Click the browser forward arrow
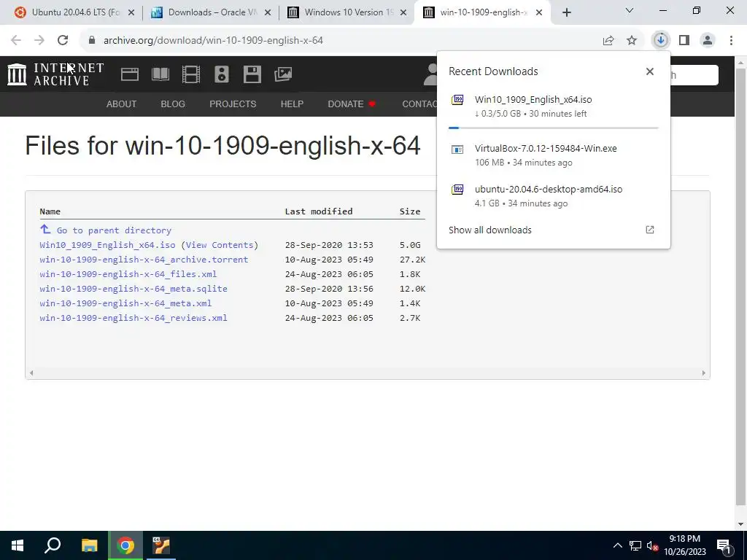This screenshot has height=560, width=747. [39, 40]
